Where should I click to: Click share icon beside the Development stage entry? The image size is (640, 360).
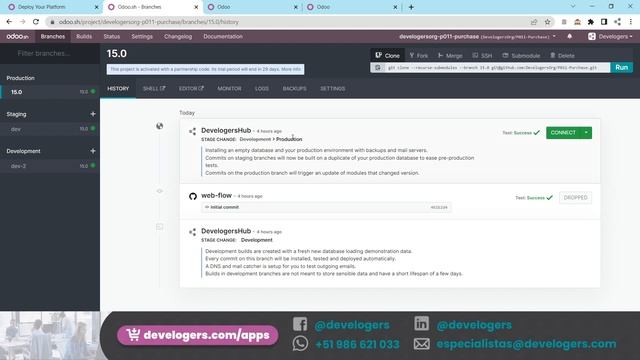pos(193,232)
